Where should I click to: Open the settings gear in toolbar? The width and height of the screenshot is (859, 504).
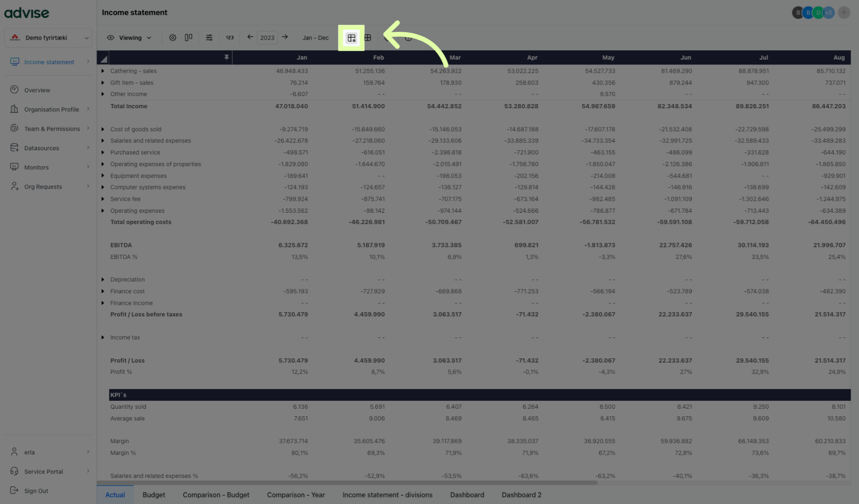(173, 38)
